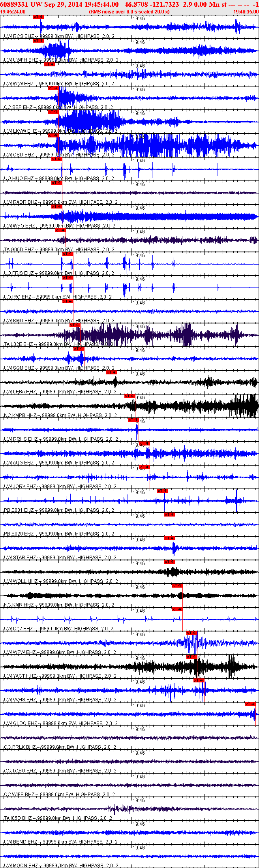The image size is (259, 868).
Task: Select the UW YACT HHZ station label
Action: [x=20, y=676]
